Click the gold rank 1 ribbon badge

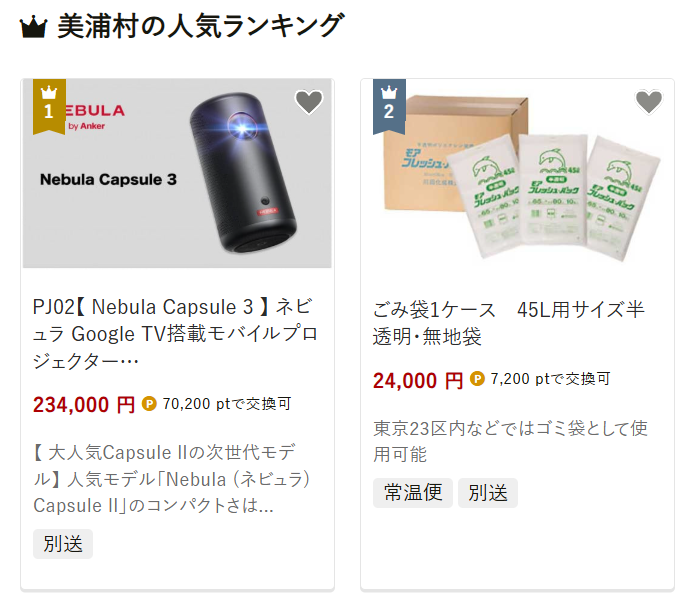[49, 107]
